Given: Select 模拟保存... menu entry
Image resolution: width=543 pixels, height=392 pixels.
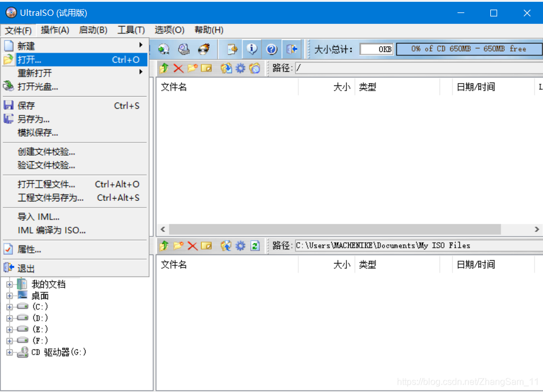Looking at the screenshot, I should click(75, 132).
